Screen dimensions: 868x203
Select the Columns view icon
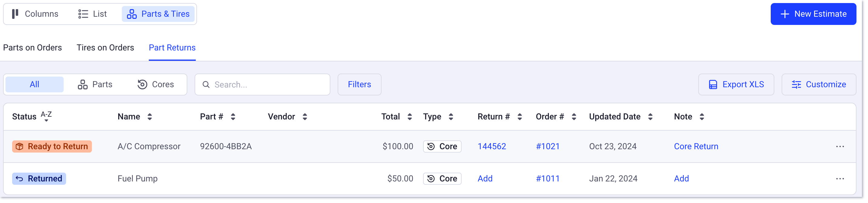(x=15, y=14)
